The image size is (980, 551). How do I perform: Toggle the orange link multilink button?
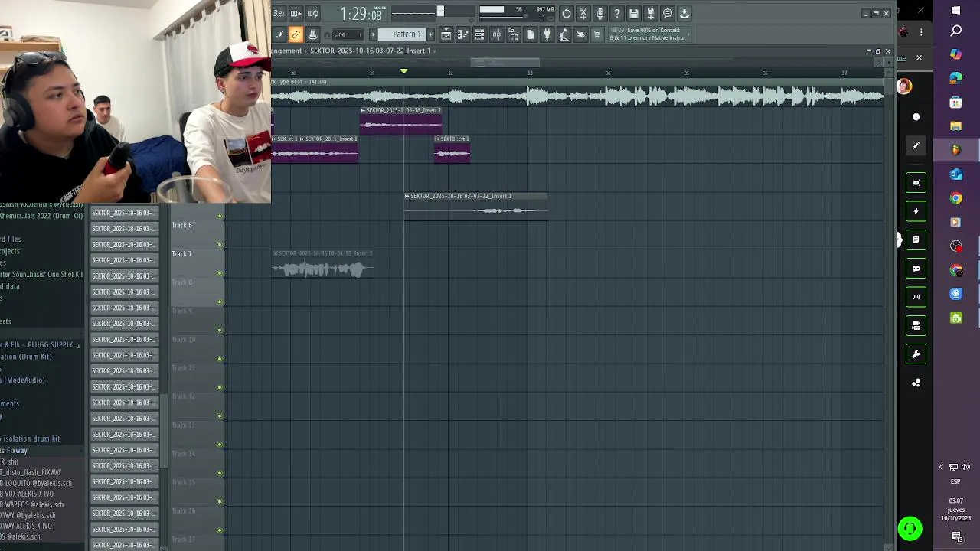(x=296, y=34)
